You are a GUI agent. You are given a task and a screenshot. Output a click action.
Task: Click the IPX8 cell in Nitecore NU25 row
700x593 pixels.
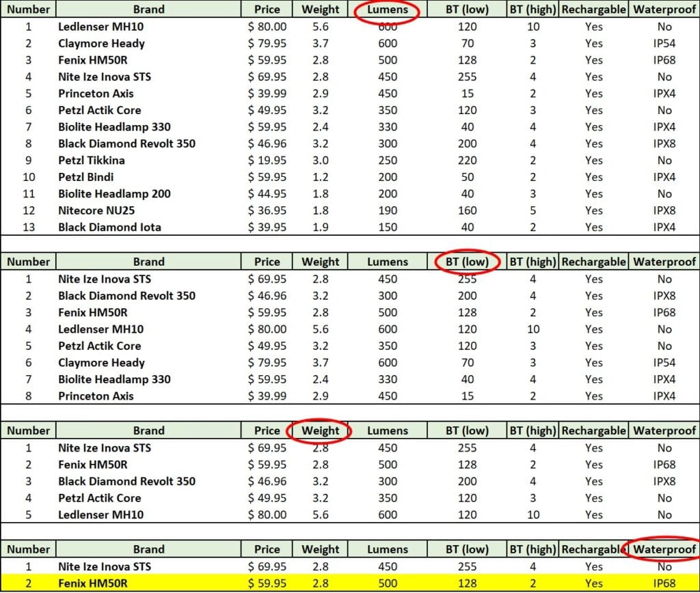click(x=664, y=210)
